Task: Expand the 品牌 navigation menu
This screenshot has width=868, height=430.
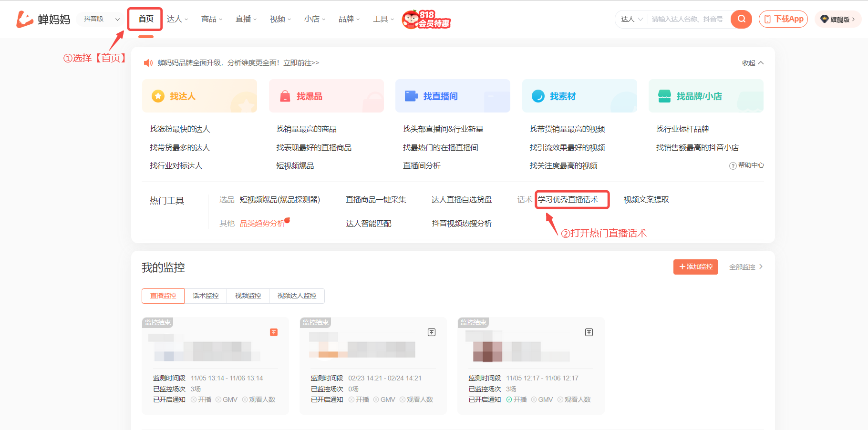Action: 349,19
